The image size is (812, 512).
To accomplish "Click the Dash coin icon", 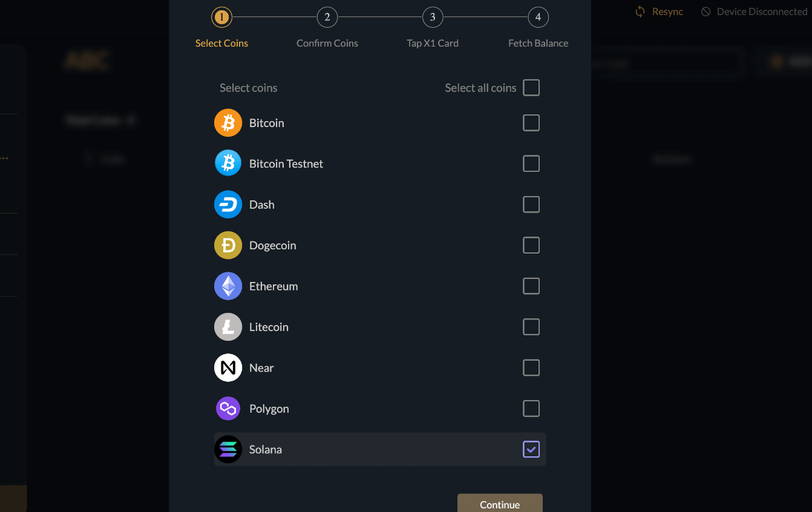I will [x=228, y=204].
